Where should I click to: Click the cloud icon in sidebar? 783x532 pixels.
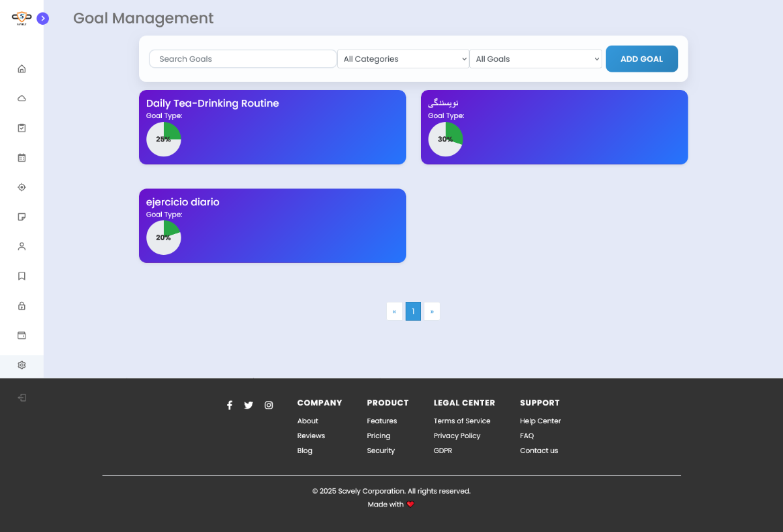(x=22, y=98)
